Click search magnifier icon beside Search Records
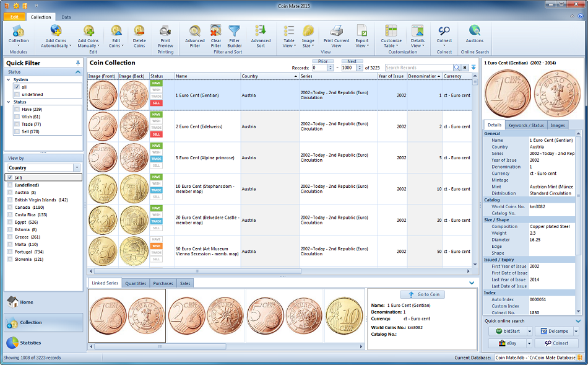Viewport: 588px width, 365px height. [x=457, y=68]
